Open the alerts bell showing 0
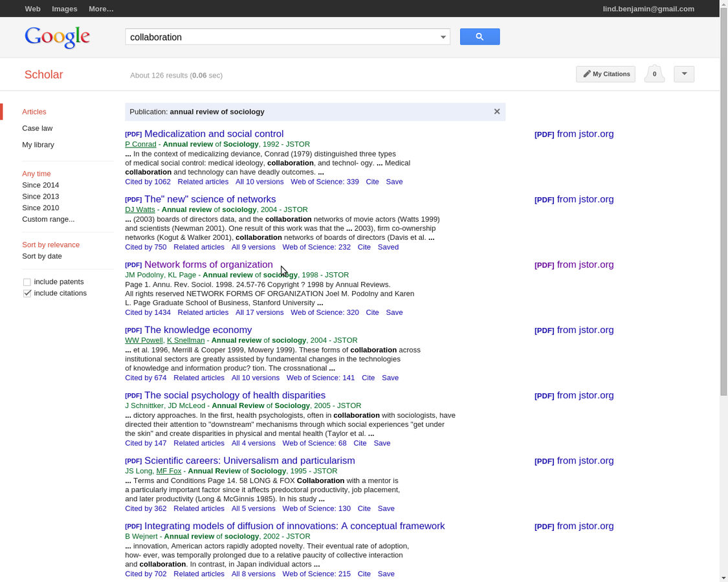This screenshot has width=728, height=582. pyautogui.click(x=654, y=74)
